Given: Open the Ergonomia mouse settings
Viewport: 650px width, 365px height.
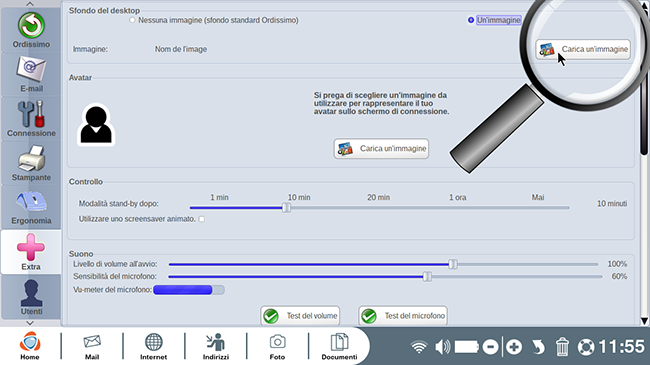Looking at the screenshot, I should coord(31,207).
